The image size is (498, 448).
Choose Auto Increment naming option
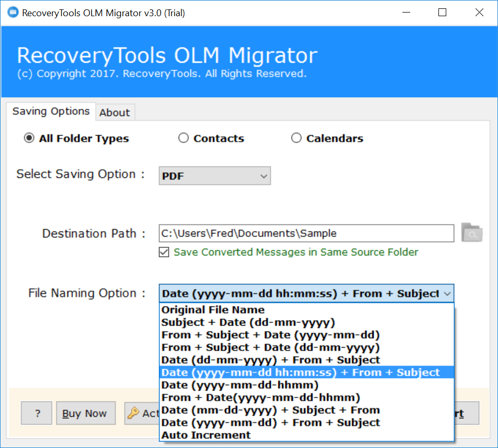pyautogui.click(x=307, y=435)
